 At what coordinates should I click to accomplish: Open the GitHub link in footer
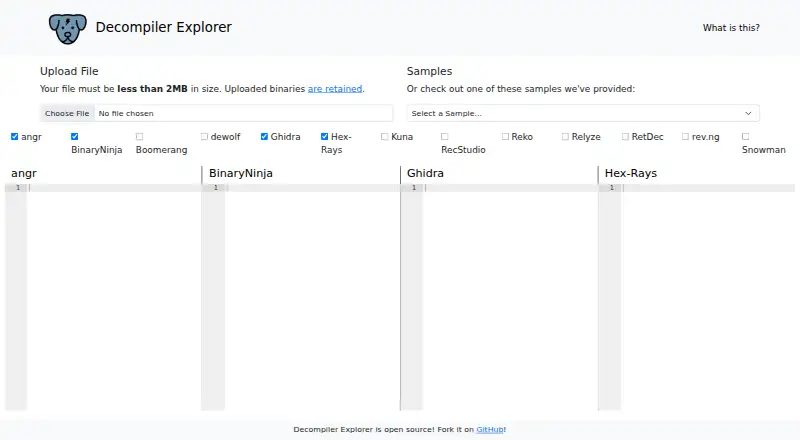(490, 430)
